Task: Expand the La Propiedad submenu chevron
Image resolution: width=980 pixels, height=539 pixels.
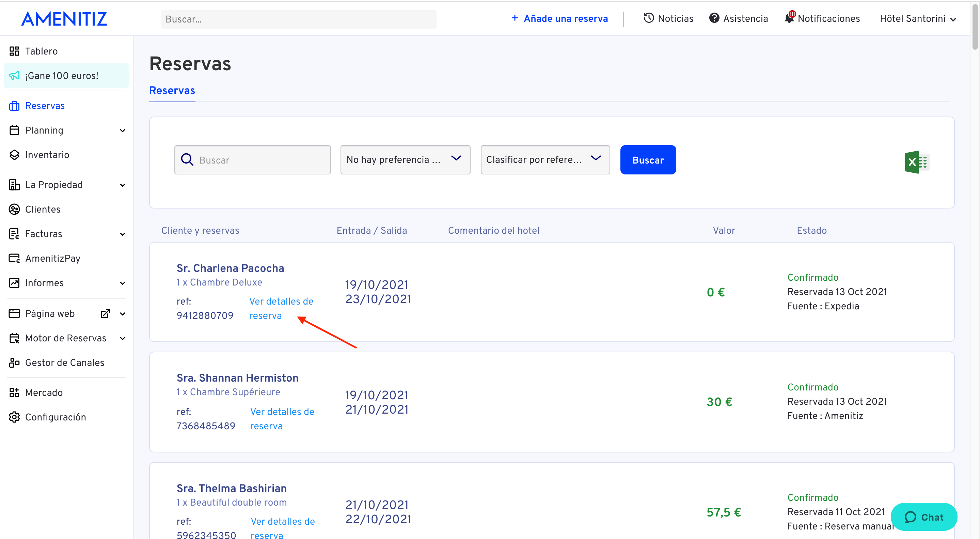Action: coord(123,185)
